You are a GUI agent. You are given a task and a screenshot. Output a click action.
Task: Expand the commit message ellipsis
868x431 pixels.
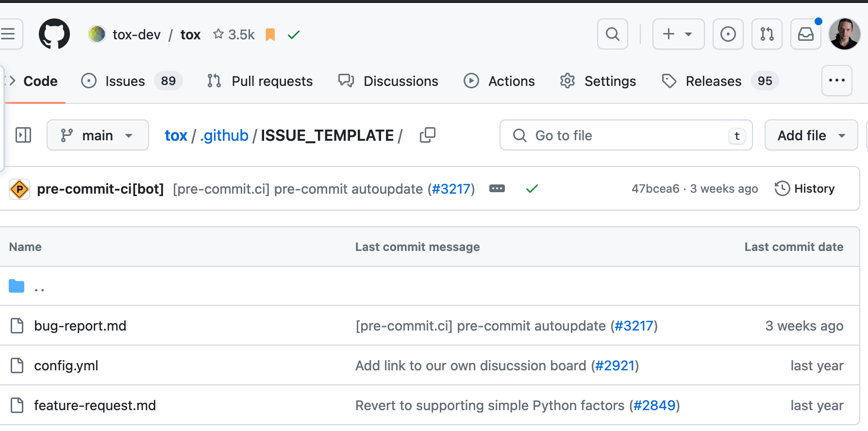497,188
